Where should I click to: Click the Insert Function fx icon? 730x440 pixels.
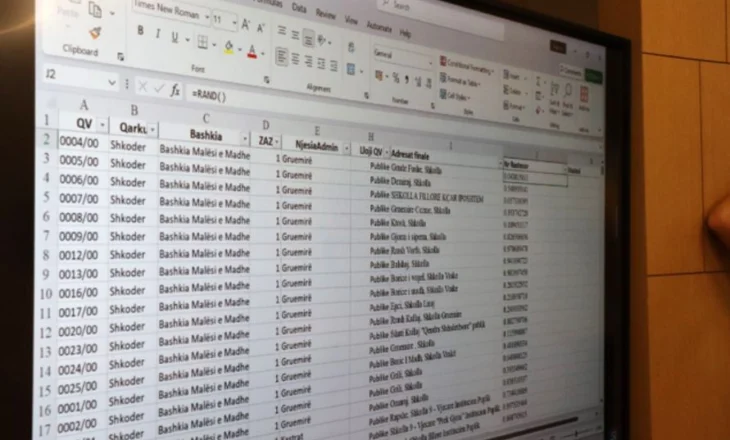(x=175, y=89)
